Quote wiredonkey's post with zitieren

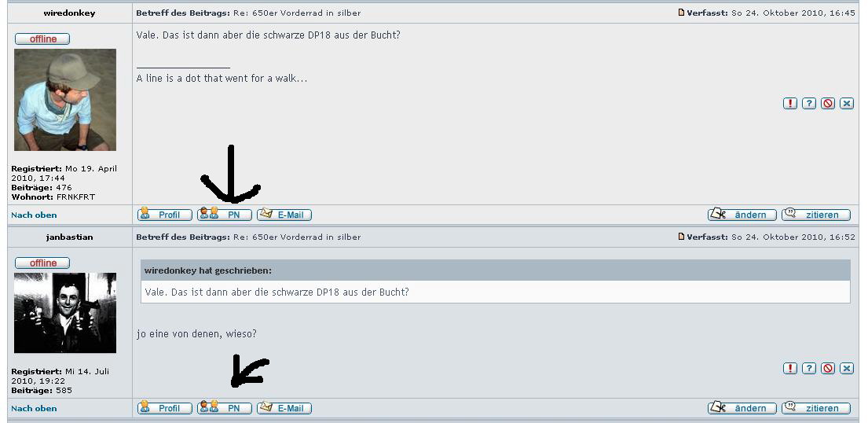click(x=816, y=214)
